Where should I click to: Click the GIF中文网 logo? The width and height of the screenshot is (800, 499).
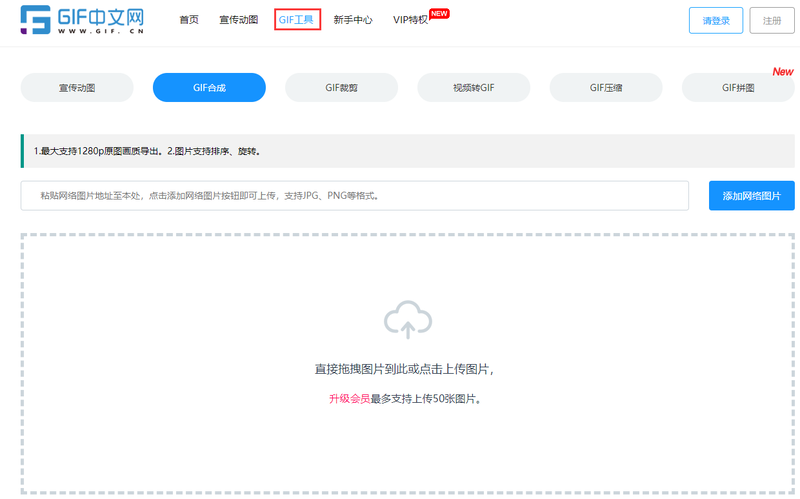82,20
